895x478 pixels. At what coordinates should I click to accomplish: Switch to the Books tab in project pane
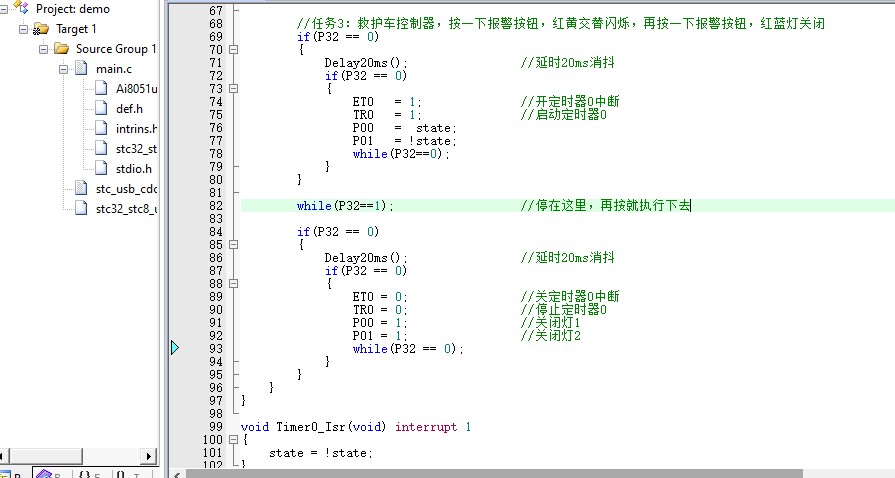(48, 473)
